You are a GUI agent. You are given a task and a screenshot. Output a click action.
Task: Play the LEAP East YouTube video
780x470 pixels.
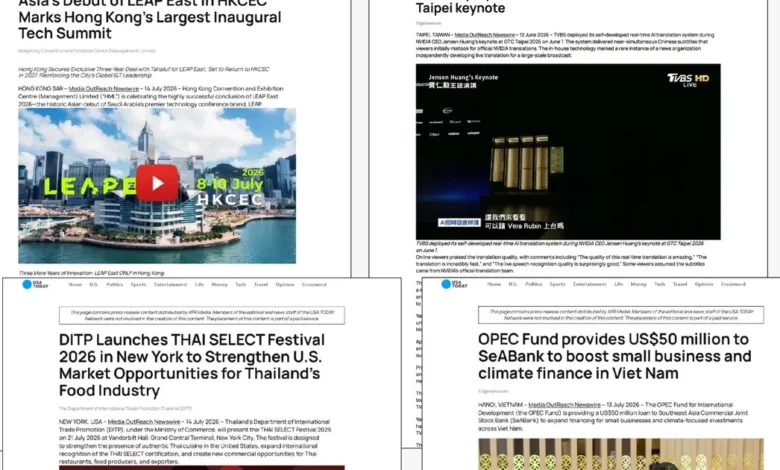[x=157, y=183]
